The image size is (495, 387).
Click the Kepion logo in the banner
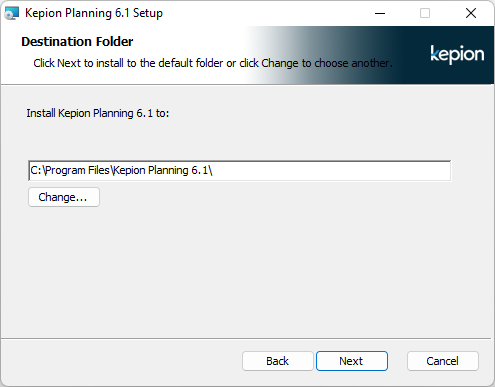[457, 54]
